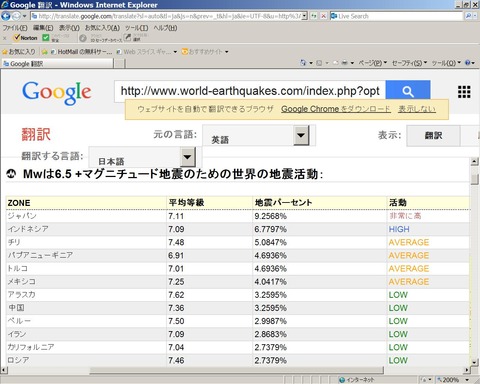Click the page vertical scrollbar thumb

(x=475, y=179)
